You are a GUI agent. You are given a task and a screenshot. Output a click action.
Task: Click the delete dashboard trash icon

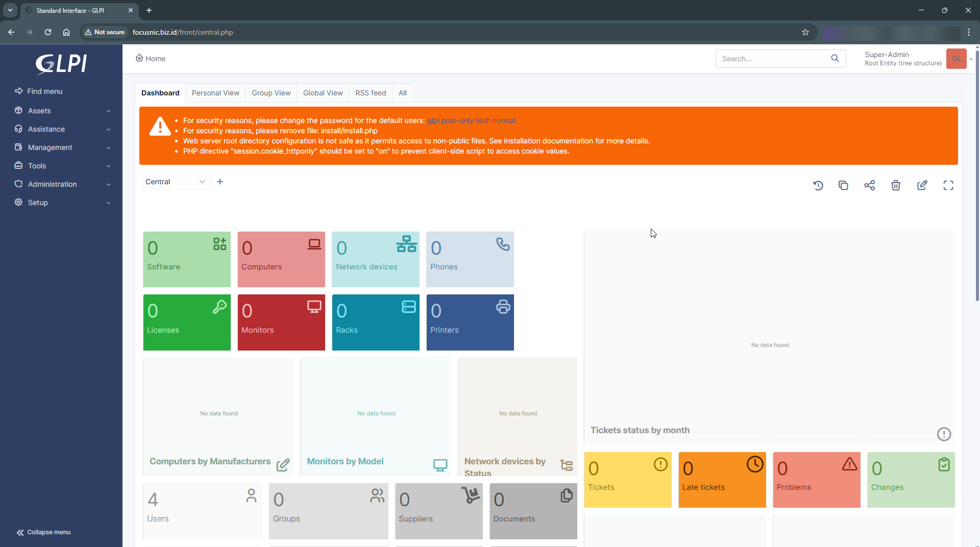click(896, 185)
